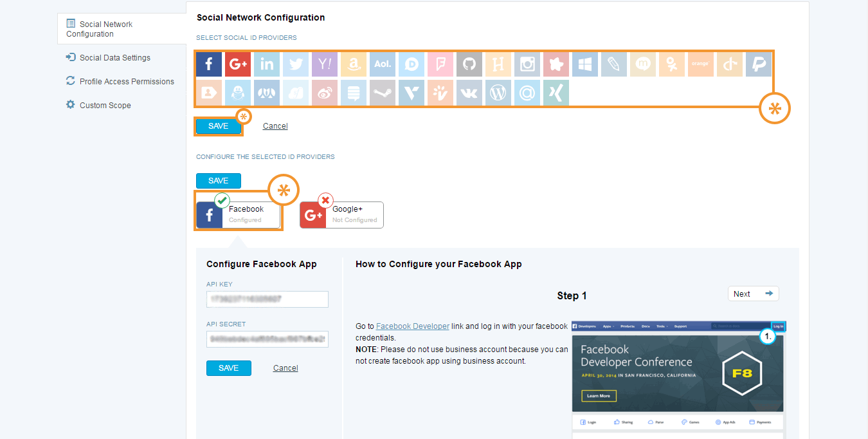
Task: Select the Hyves 'H' provider icon
Action: [x=498, y=64]
